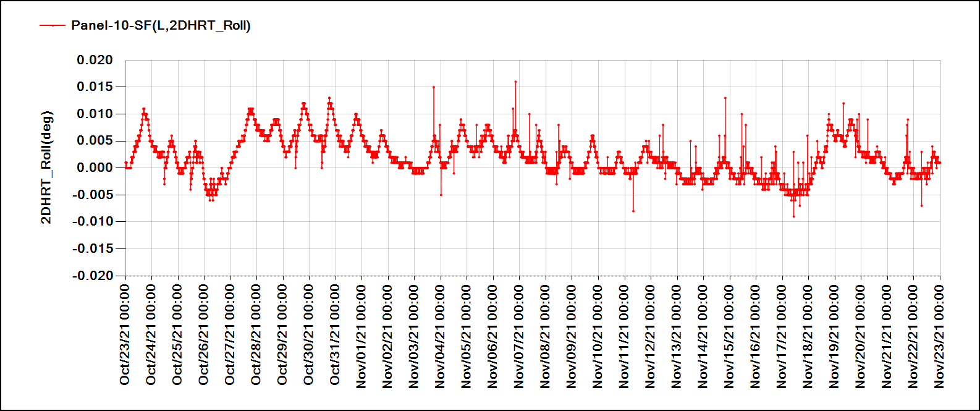Click the red legend line sample
Screen dimensions: 980x411
pyautogui.click(x=53, y=25)
